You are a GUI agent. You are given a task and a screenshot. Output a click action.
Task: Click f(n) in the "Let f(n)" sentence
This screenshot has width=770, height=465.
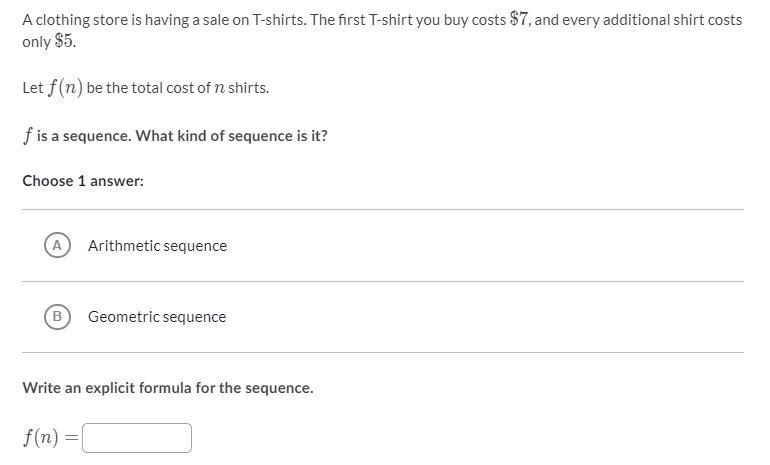coord(65,88)
